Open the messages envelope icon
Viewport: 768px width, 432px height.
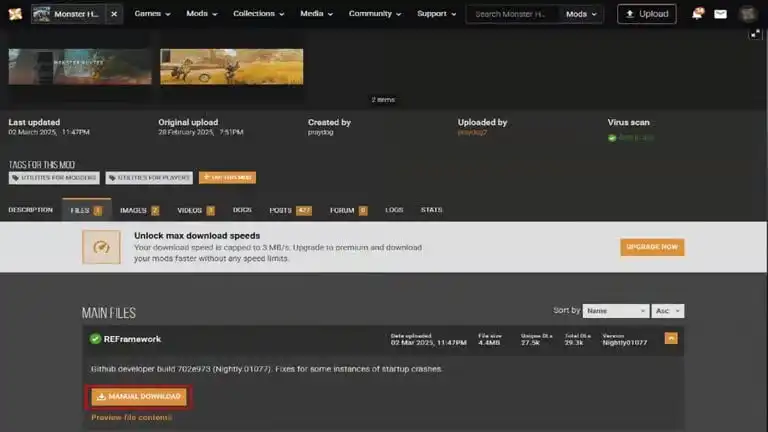(x=720, y=14)
